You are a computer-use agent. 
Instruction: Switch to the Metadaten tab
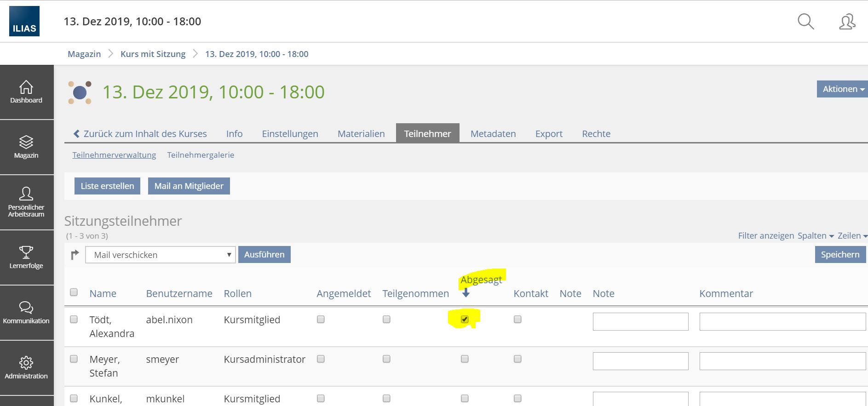click(493, 134)
